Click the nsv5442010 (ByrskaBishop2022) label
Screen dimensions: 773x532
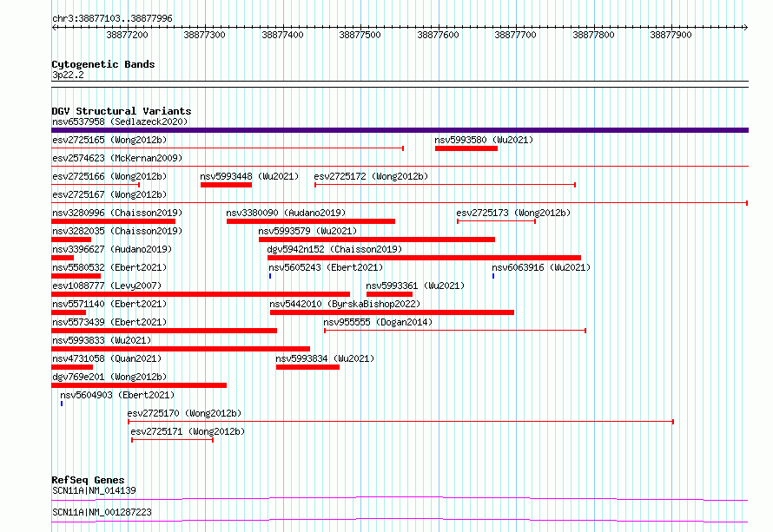[345, 304]
